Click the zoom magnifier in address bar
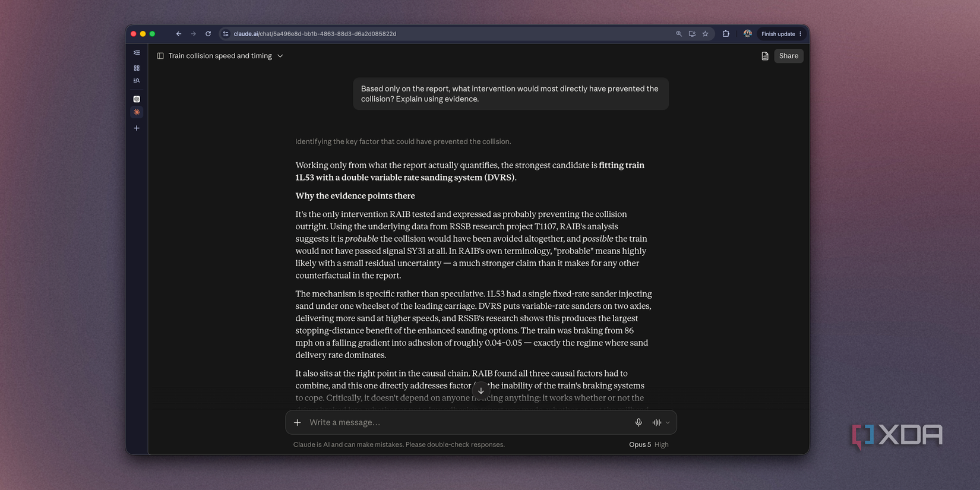 [x=679, y=34]
